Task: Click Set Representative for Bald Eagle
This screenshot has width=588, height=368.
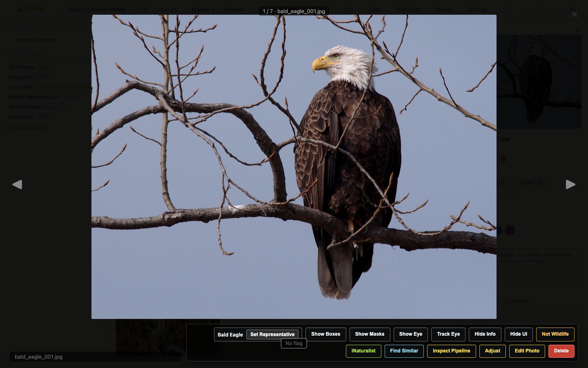Action: coord(272,334)
